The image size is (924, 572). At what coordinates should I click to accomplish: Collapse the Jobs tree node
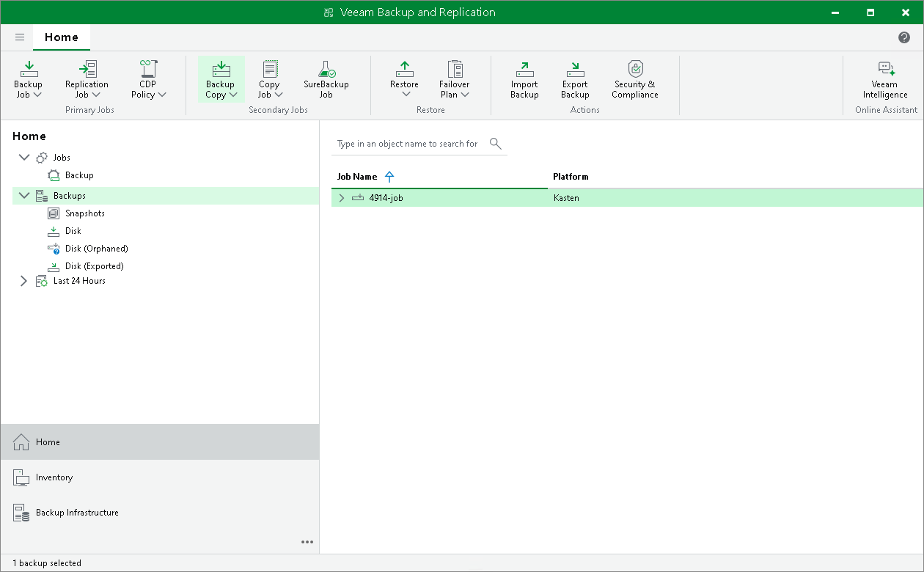click(24, 158)
